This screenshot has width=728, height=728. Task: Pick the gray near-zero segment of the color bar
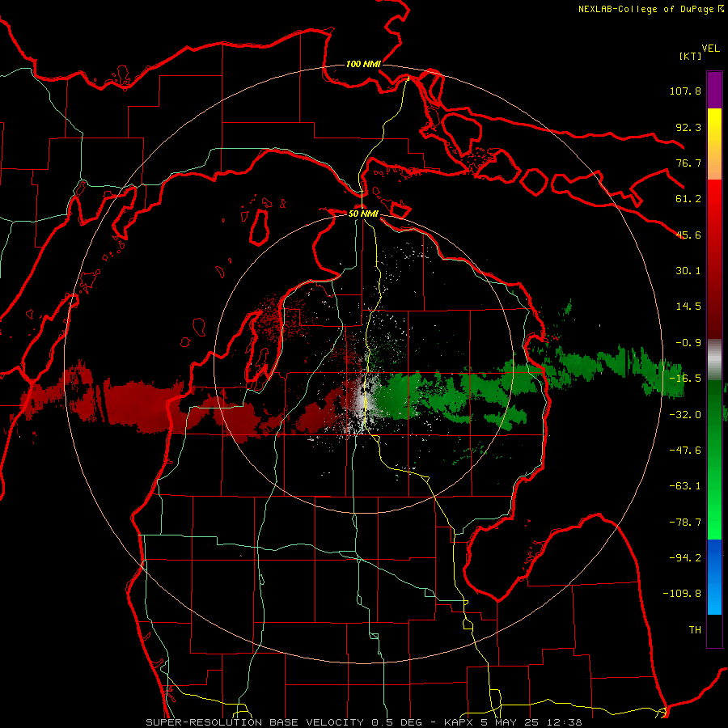tap(714, 360)
